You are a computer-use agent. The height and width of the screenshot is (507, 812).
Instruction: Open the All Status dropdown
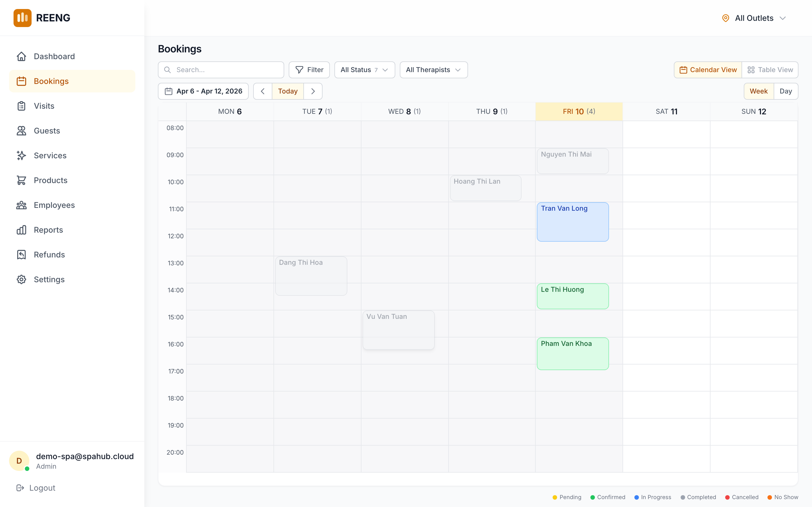[364, 70]
